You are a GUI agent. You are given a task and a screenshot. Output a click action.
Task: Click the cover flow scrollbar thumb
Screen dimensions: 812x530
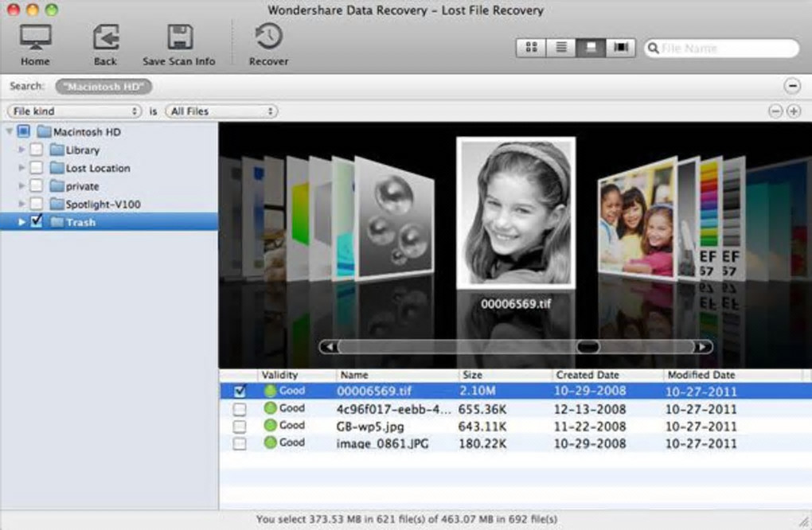click(588, 347)
